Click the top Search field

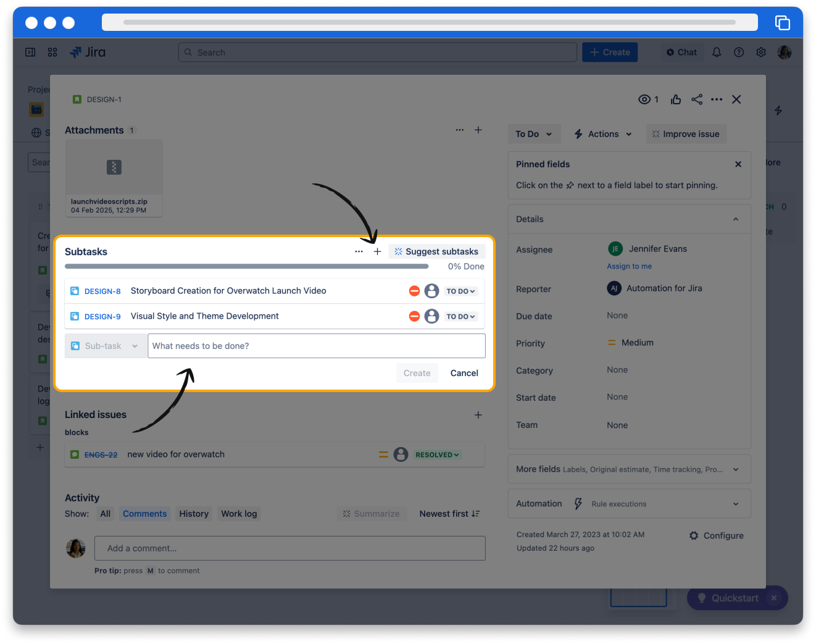tap(378, 52)
